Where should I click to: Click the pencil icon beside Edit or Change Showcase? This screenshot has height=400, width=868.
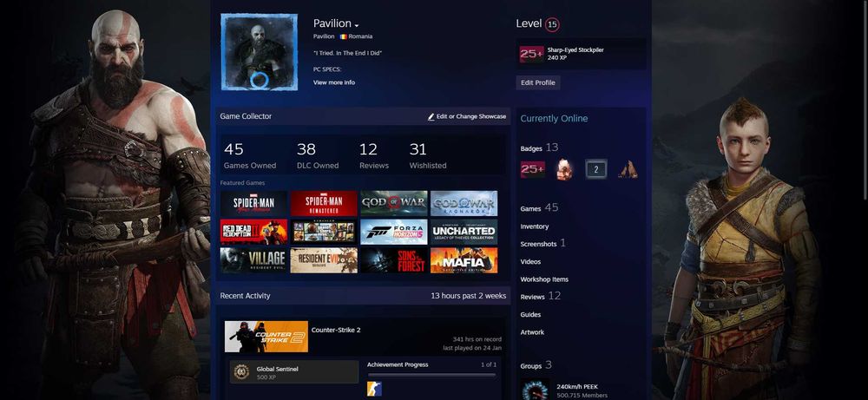[x=431, y=117]
